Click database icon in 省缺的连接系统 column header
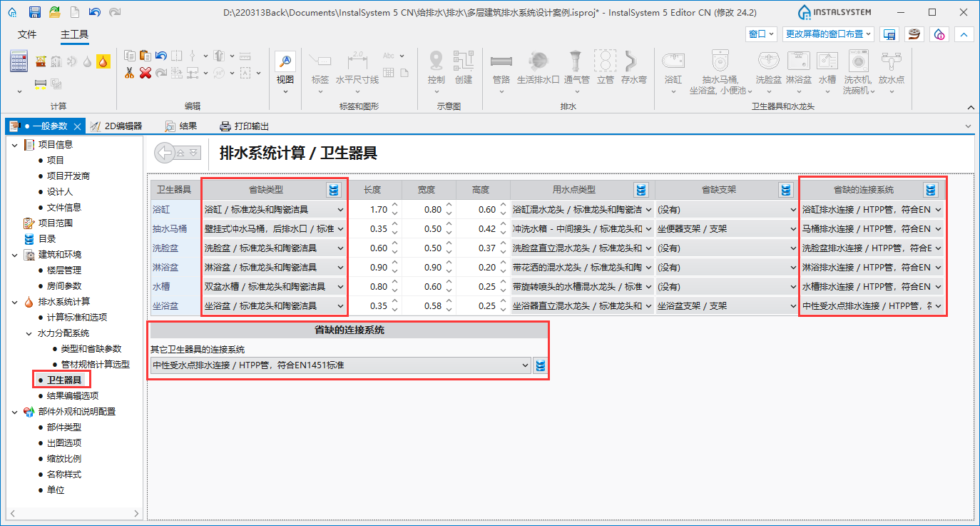The image size is (980, 526). (930, 189)
